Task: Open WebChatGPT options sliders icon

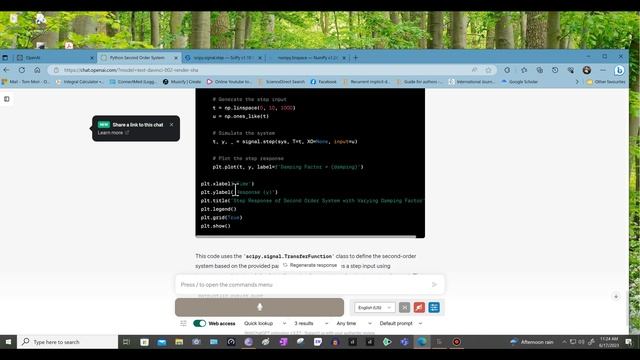Action: (x=183, y=323)
